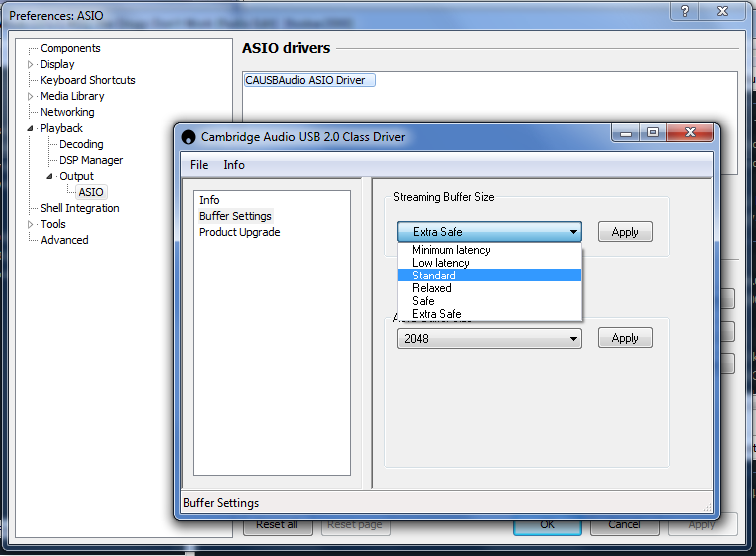This screenshot has width=756, height=556.
Task: Open the 2048 ASIO buffer size dropdown
Action: (489, 338)
